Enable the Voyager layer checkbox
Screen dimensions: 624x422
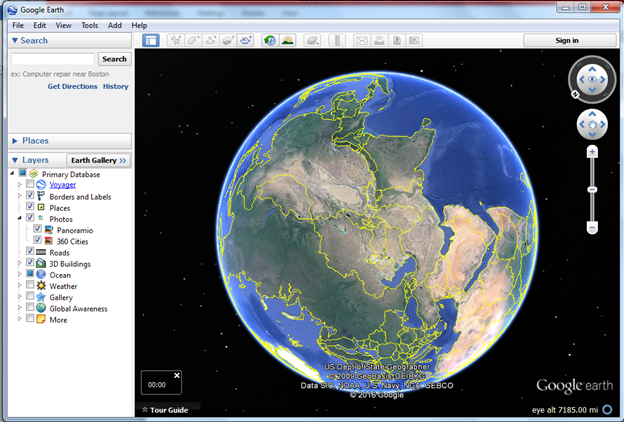click(30, 184)
